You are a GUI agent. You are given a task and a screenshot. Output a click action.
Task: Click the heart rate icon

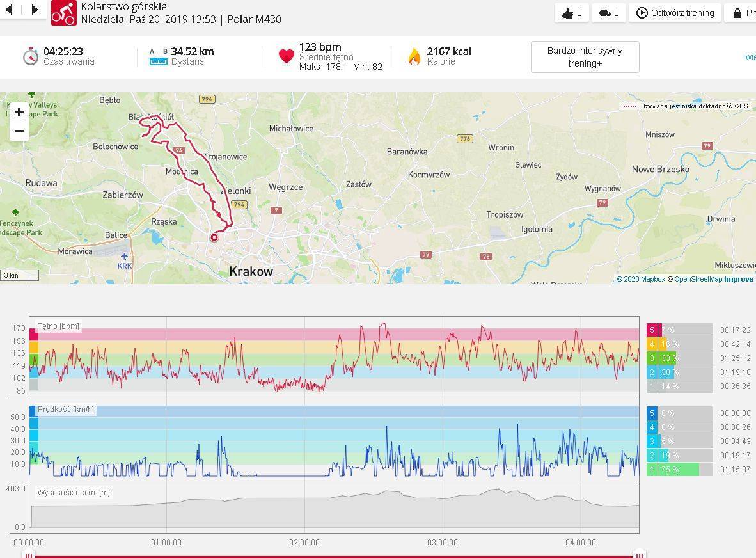(287, 56)
